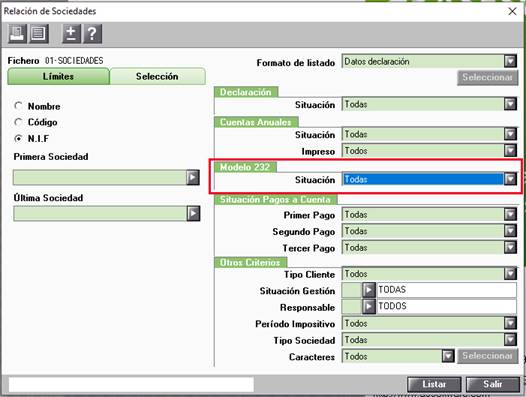Click the Responsable code box
The image size is (526, 397).
[352, 306]
